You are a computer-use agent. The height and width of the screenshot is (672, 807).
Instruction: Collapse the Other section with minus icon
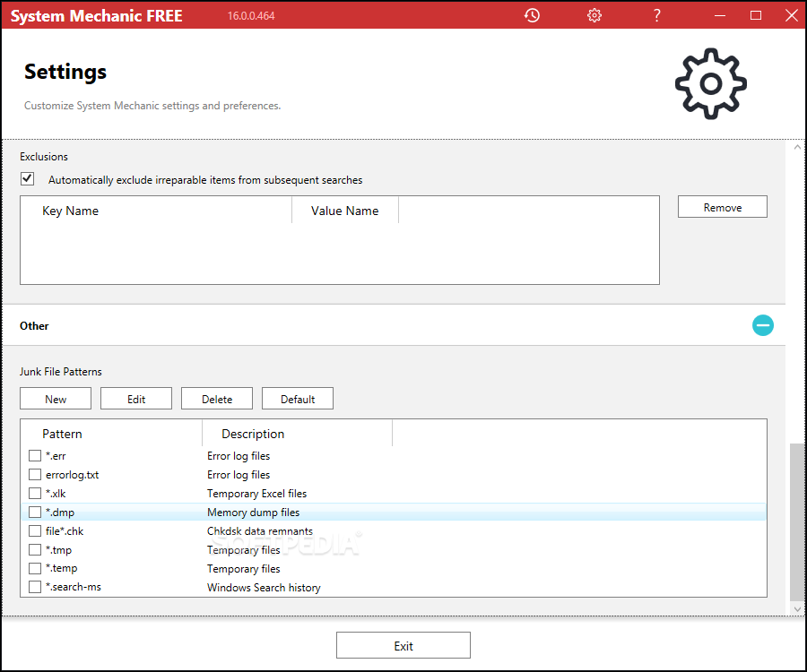(x=762, y=325)
